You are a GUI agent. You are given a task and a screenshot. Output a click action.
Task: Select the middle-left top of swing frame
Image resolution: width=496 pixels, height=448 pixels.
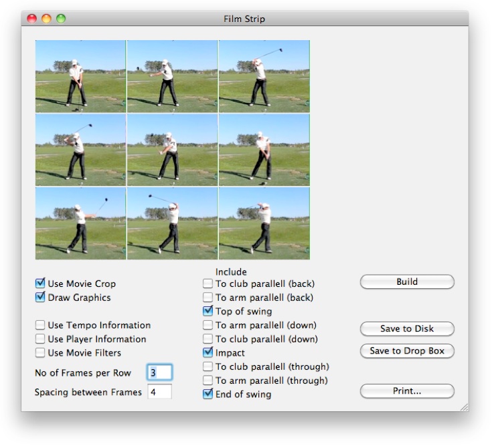[x=80, y=150]
